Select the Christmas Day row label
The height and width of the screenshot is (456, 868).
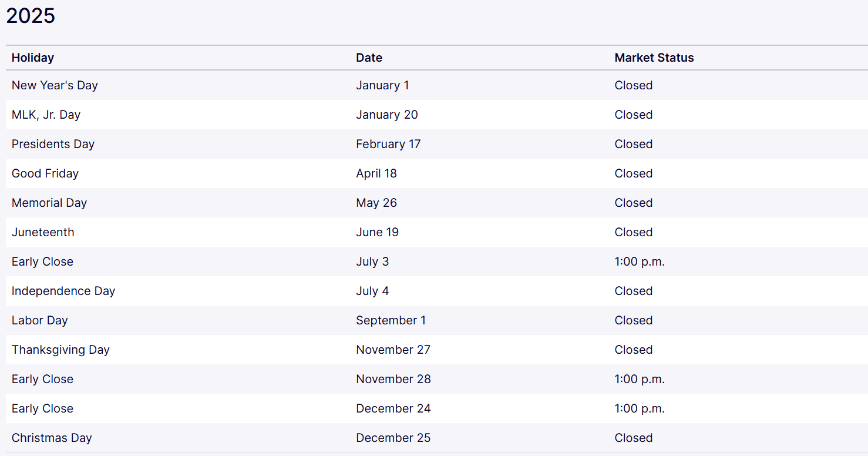coord(52,438)
